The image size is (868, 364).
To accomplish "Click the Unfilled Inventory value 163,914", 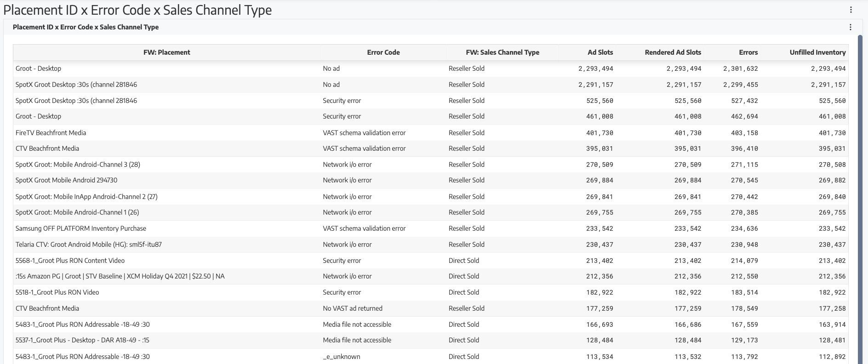I will 832,325.
